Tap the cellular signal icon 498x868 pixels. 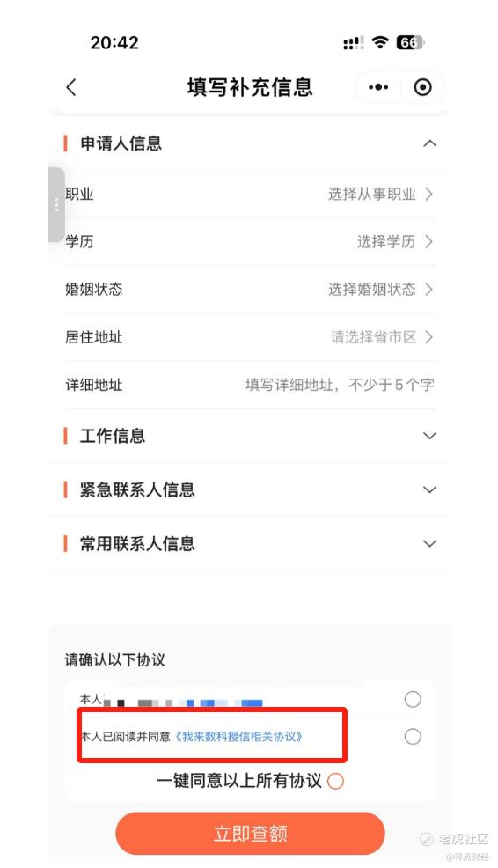click(x=353, y=42)
